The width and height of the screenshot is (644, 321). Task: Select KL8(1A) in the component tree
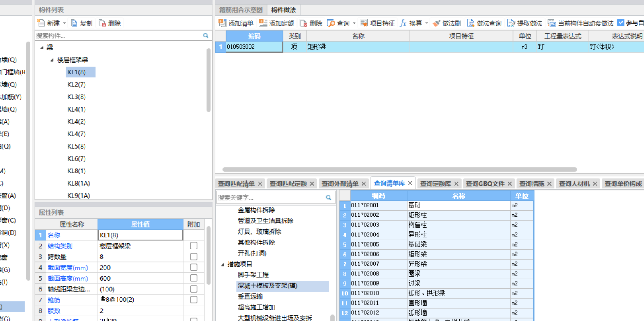(x=78, y=184)
